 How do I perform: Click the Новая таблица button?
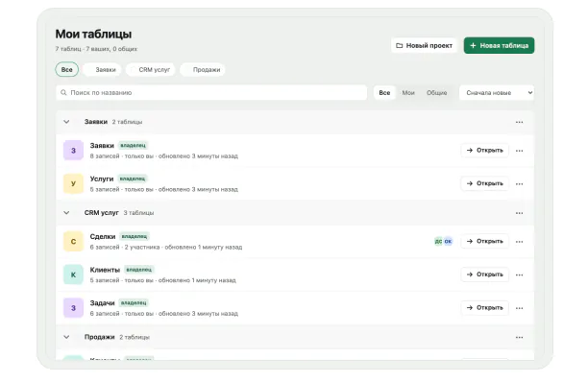pyautogui.click(x=499, y=45)
